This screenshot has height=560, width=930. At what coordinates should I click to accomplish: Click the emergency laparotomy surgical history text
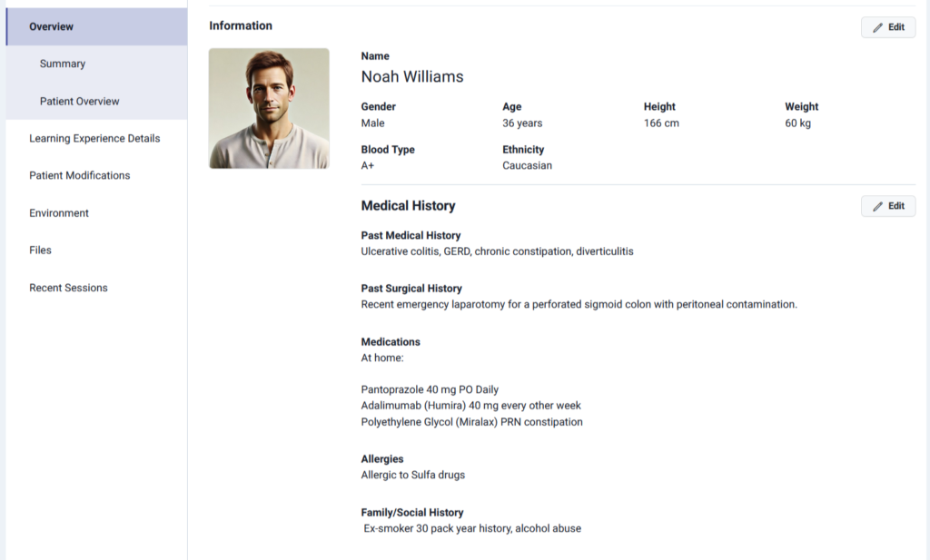(579, 304)
